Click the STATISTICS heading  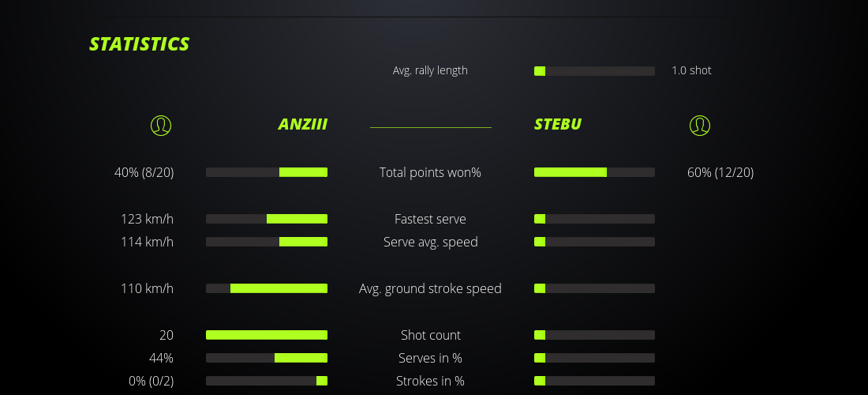tap(140, 44)
